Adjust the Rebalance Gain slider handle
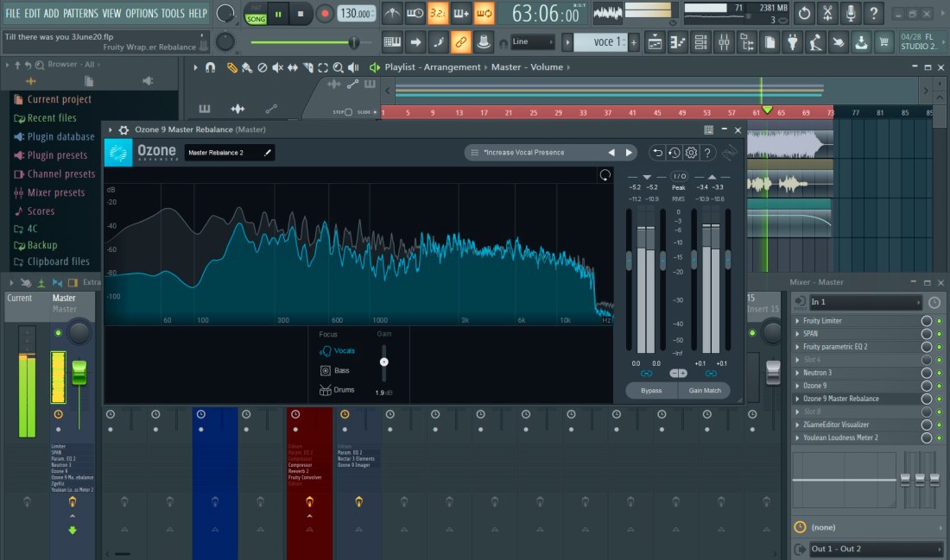The width and height of the screenshot is (950, 560). point(384,362)
